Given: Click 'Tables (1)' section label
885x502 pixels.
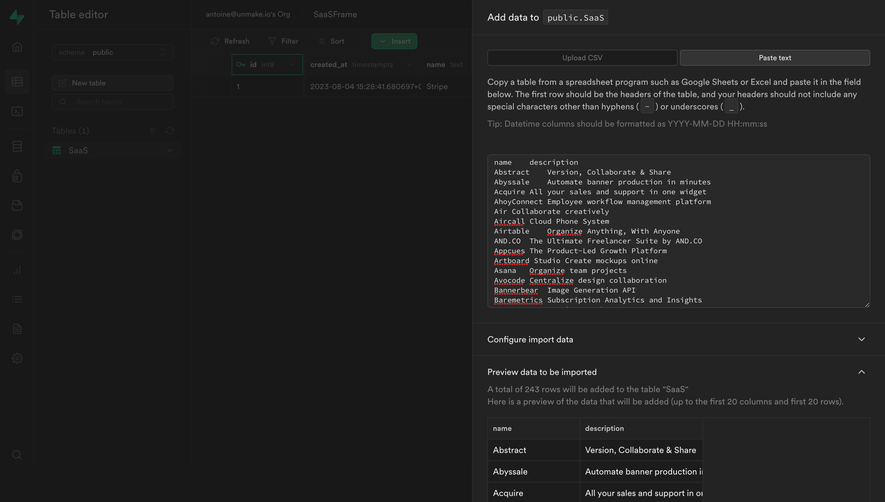Looking at the screenshot, I should 70,130.
